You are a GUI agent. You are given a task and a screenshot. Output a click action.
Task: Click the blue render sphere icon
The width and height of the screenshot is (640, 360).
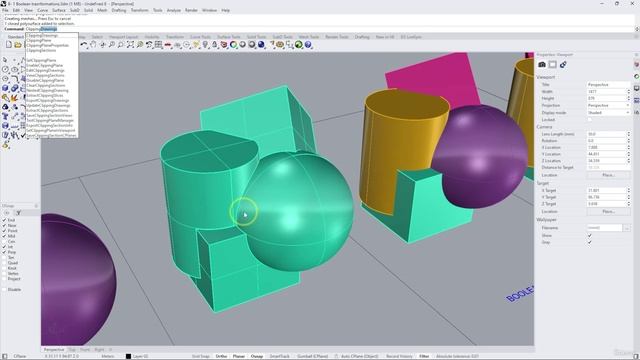(x=261, y=44)
